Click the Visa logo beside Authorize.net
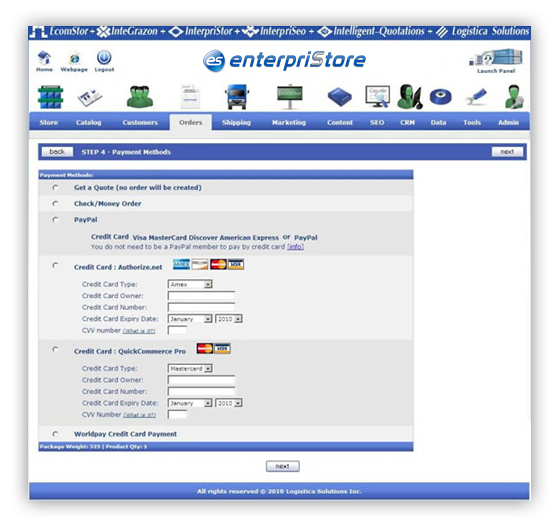Screen dimensions: 559x527 (236, 264)
